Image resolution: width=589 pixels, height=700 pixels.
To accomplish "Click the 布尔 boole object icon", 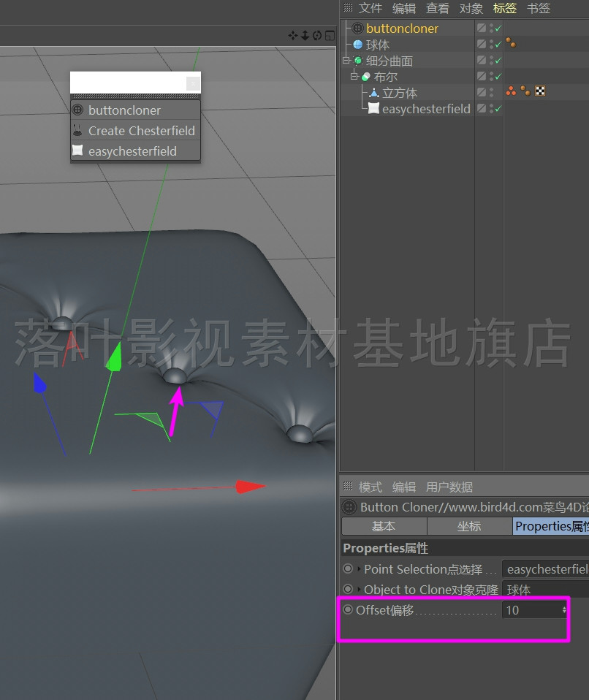I will click(365, 77).
